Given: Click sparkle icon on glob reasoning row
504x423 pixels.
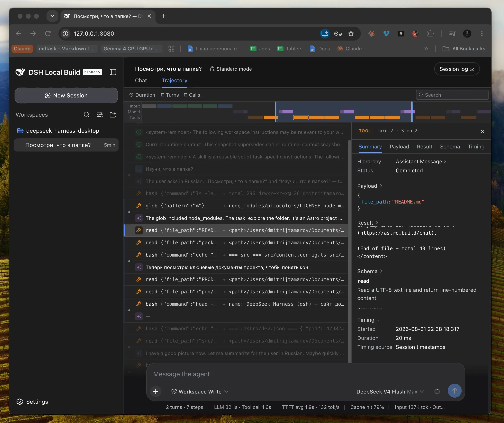Looking at the screenshot, I should [x=139, y=218].
